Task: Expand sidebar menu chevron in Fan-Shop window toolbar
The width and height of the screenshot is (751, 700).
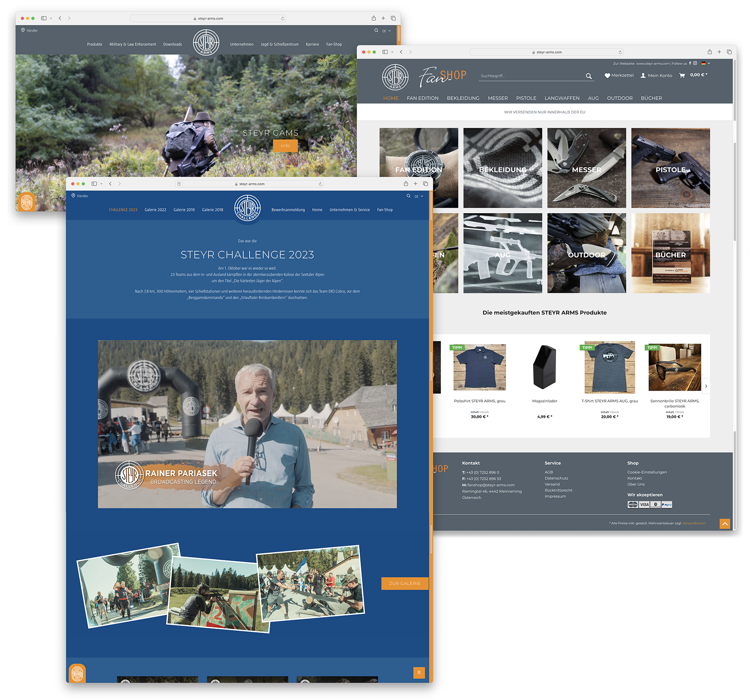Action: (392, 52)
